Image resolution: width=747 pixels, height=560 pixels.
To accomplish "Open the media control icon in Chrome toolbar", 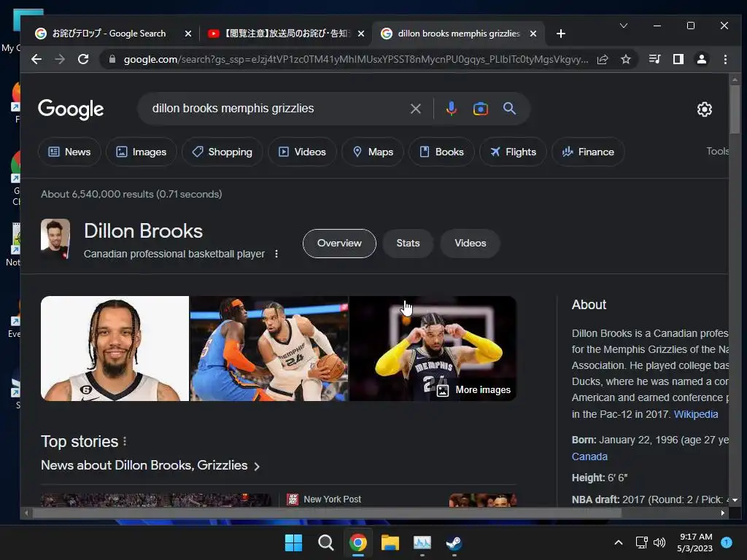I will pyautogui.click(x=654, y=59).
